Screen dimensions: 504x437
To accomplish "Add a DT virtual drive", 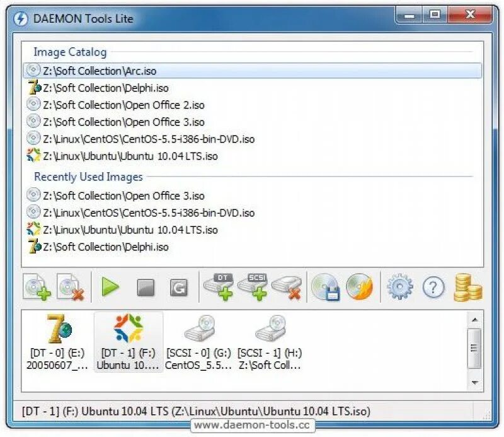I will click(219, 288).
